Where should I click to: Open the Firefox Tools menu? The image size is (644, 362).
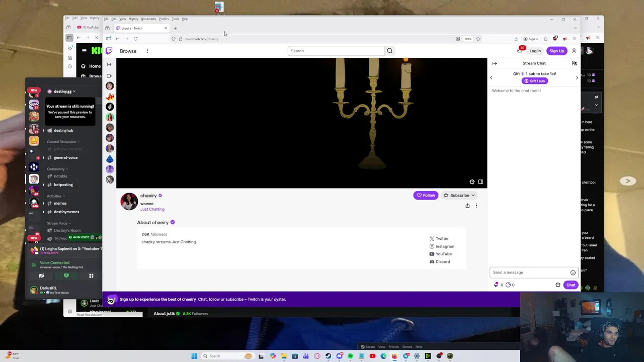tap(175, 19)
